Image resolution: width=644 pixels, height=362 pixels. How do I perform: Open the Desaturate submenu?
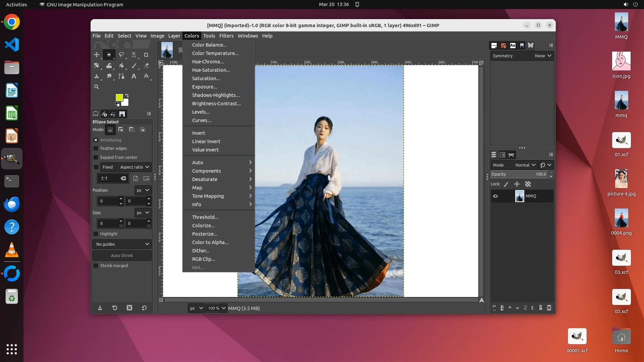pyautogui.click(x=205, y=179)
